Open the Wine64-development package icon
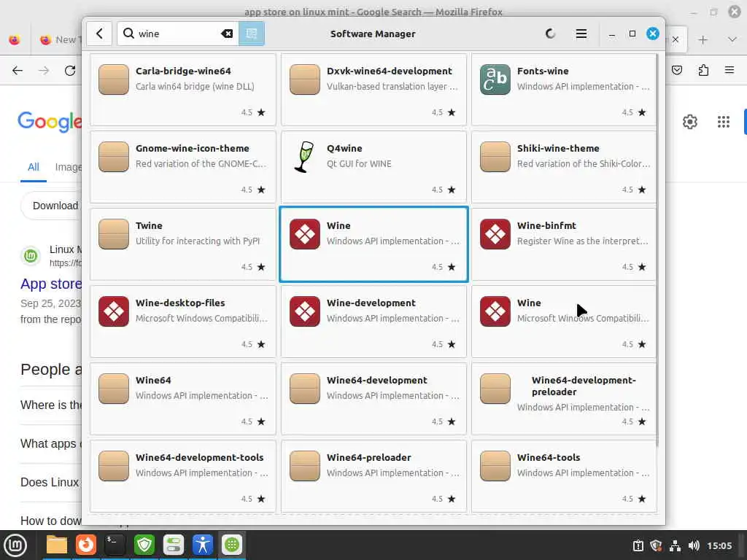747x560 pixels. point(304,389)
